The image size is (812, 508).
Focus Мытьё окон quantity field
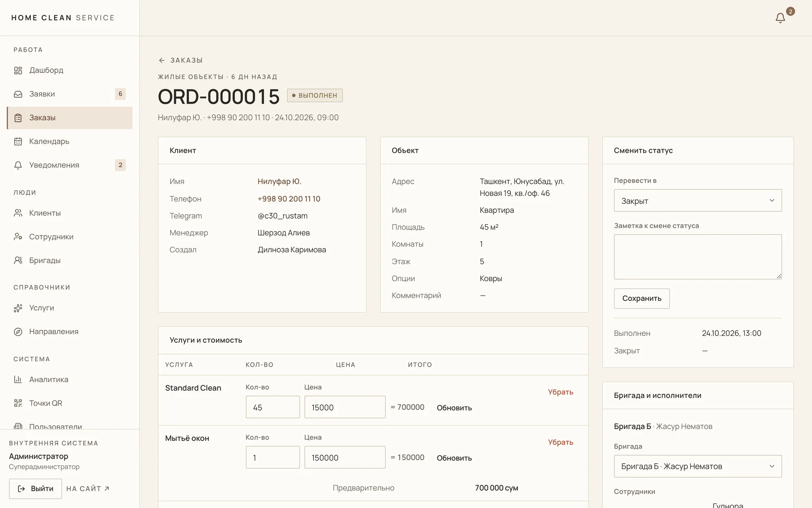point(272,457)
